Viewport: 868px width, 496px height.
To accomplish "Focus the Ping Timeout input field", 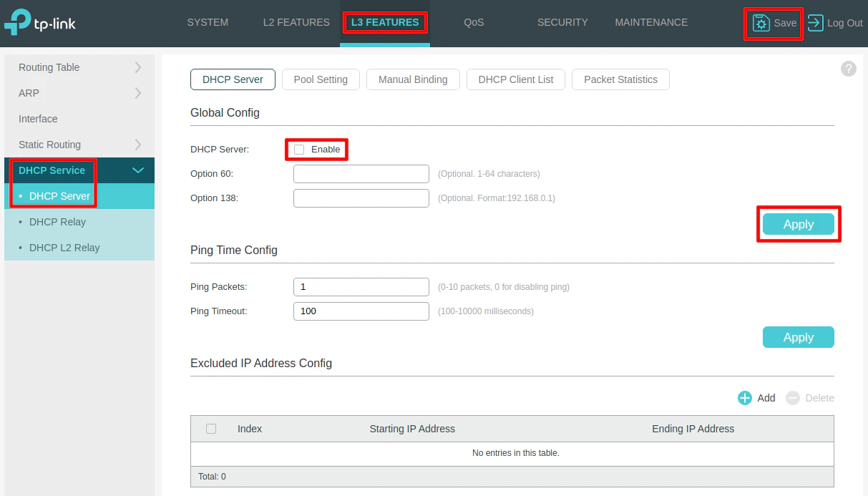I will [x=361, y=311].
